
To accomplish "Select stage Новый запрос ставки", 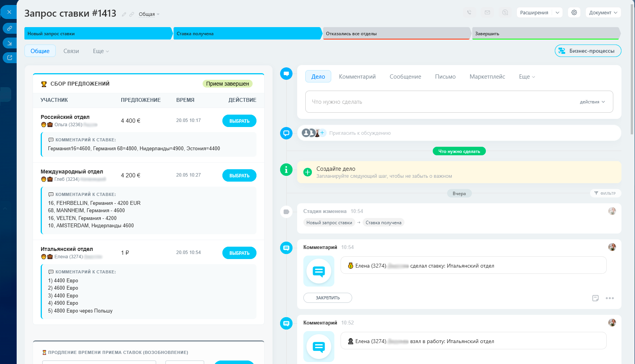I will (98, 33).
